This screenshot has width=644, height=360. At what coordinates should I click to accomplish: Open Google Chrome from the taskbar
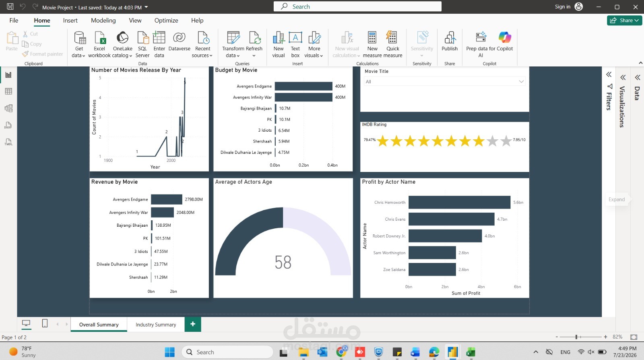(x=341, y=352)
